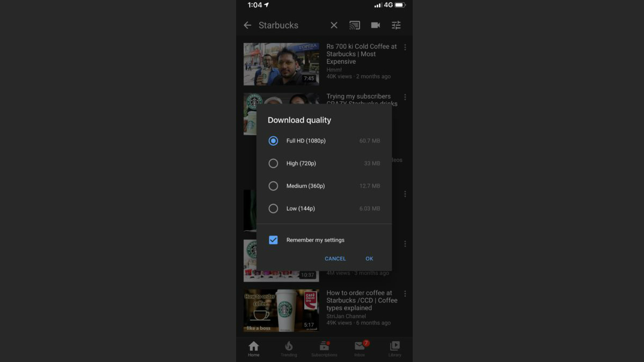Switch to the Home tab
644x362 pixels.
tap(253, 349)
